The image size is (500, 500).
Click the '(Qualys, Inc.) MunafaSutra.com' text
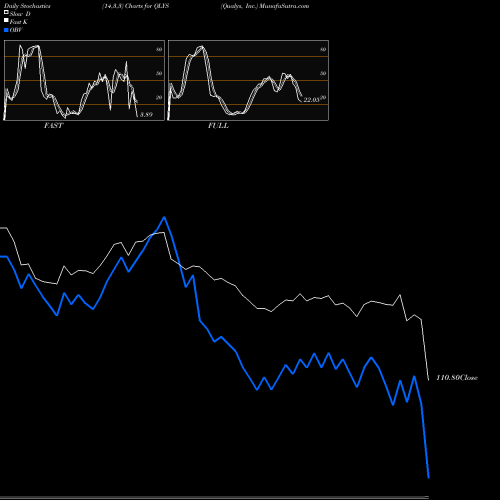(265, 6)
